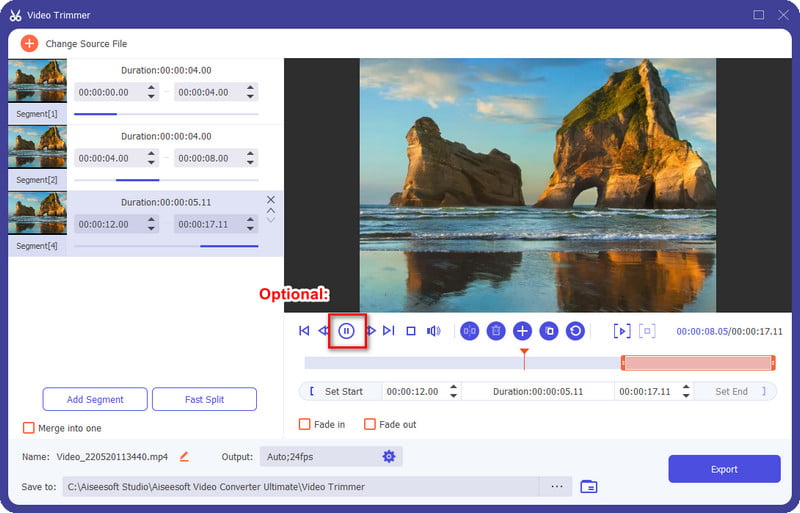Viewport: 800px width, 513px height.
Task: Browse the save path with the three-dot button
Action: tap(557, 486)
